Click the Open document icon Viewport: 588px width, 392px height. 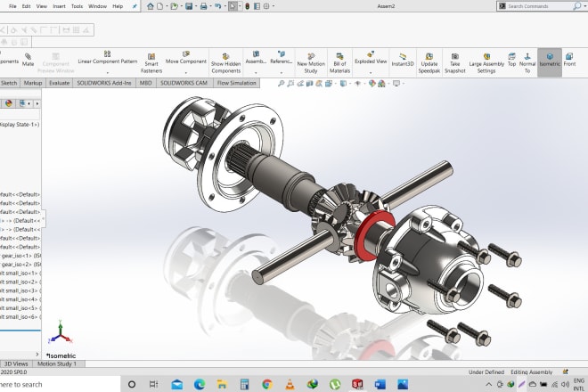[x=174, y=6]
